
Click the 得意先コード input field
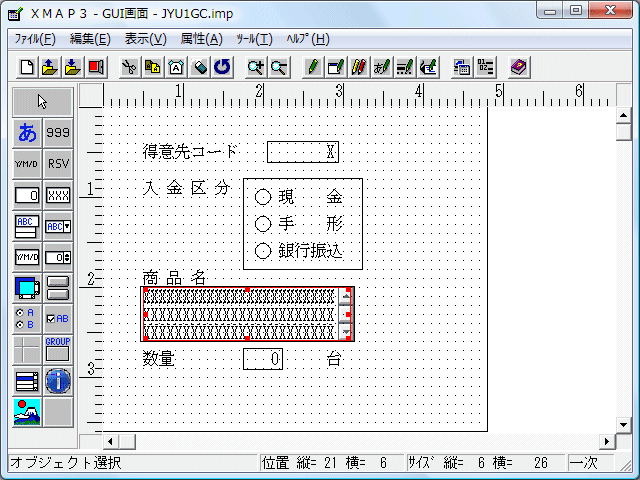(x=302, y=152)
